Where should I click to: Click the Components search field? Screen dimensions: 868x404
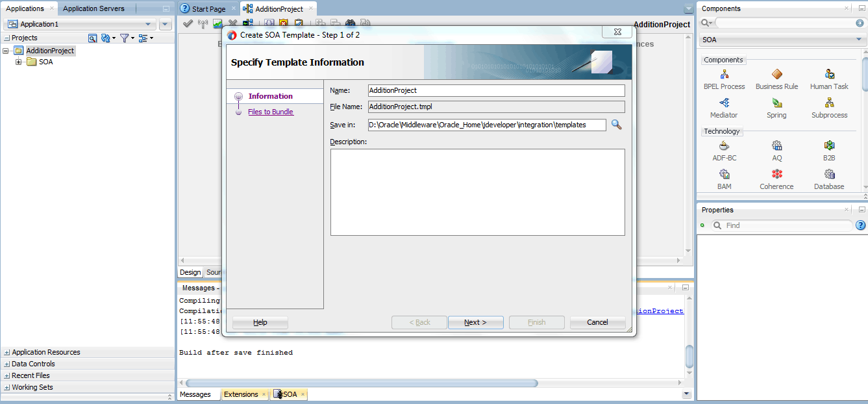tap(784, 23)
